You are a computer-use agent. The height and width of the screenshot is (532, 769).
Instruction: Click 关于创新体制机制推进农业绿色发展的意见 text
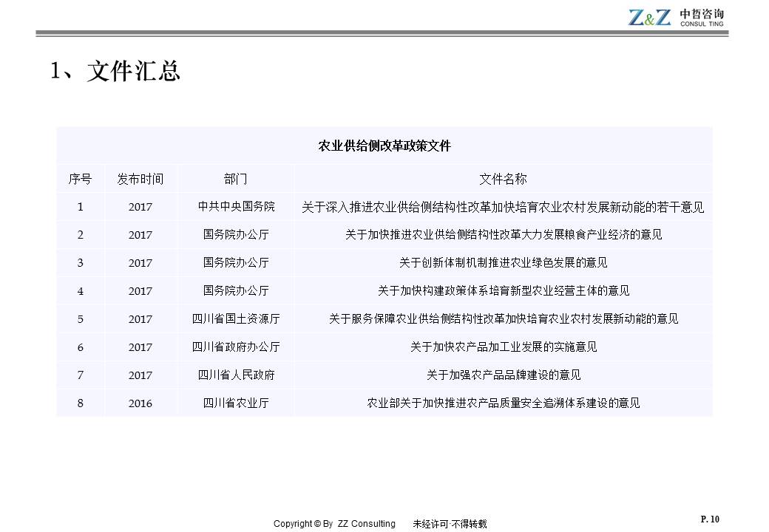pyautogui.click(x=503, y=263)
